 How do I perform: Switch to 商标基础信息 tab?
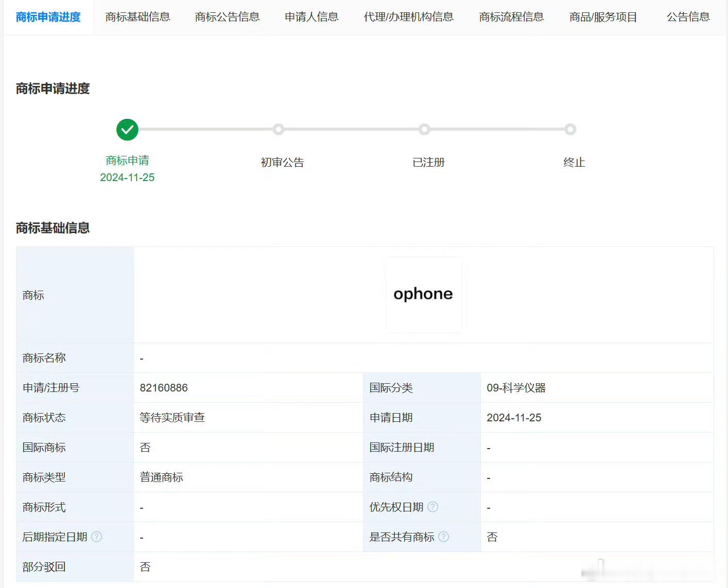(x=137, y=17)
